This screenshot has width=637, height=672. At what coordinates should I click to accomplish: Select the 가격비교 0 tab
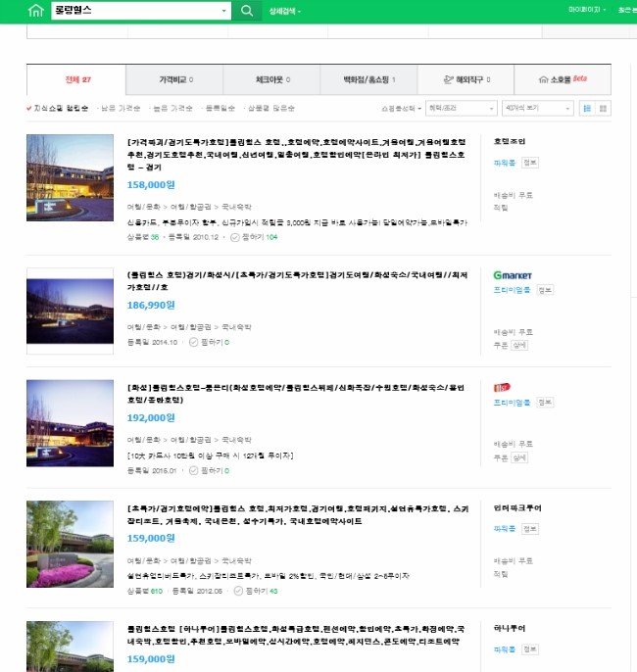tap(174, 79)
